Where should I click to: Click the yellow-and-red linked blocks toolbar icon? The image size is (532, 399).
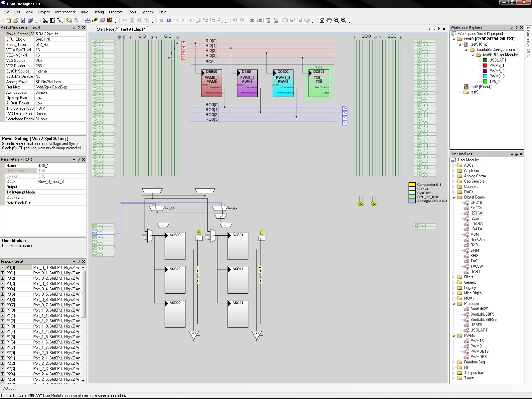95,20
